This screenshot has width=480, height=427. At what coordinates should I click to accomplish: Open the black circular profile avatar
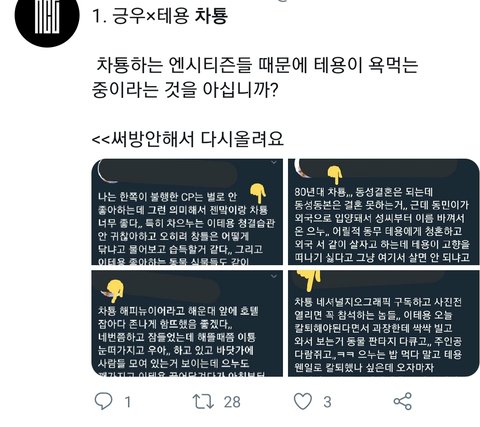tap(47, 16)
